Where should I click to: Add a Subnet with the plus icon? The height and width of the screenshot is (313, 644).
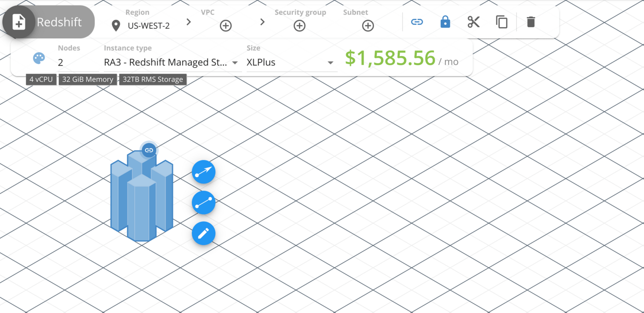pyautogui.click(x=368, y=26)
